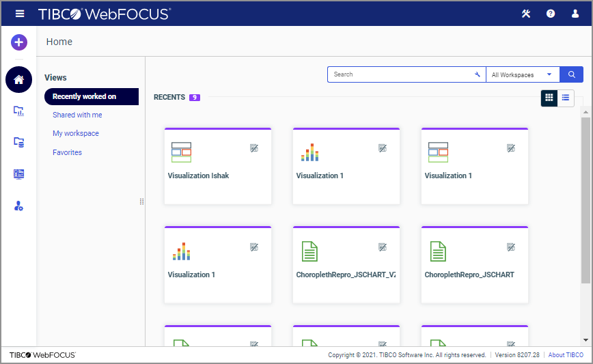Click the search wrench options icon

[x=478, y=74]
